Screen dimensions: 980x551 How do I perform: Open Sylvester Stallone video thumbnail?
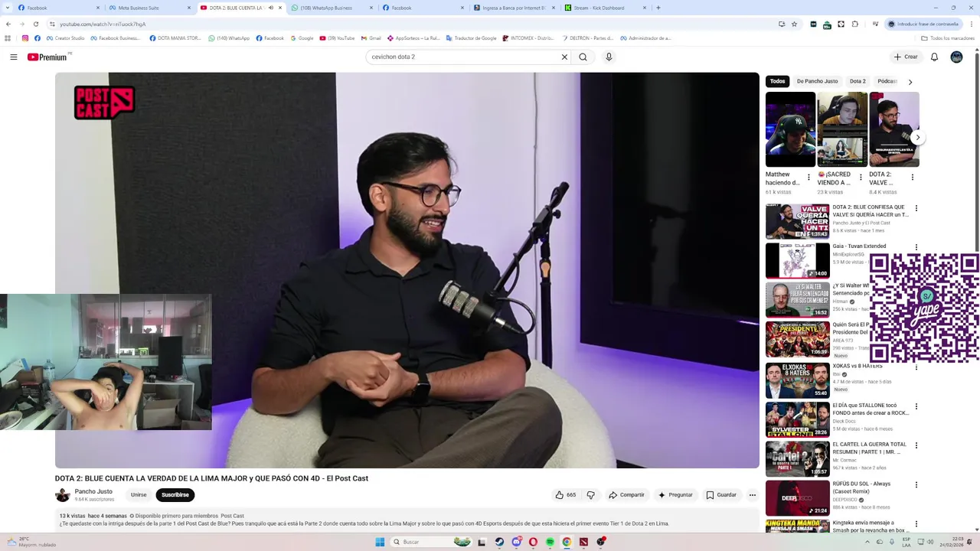[x=797, y=419]
